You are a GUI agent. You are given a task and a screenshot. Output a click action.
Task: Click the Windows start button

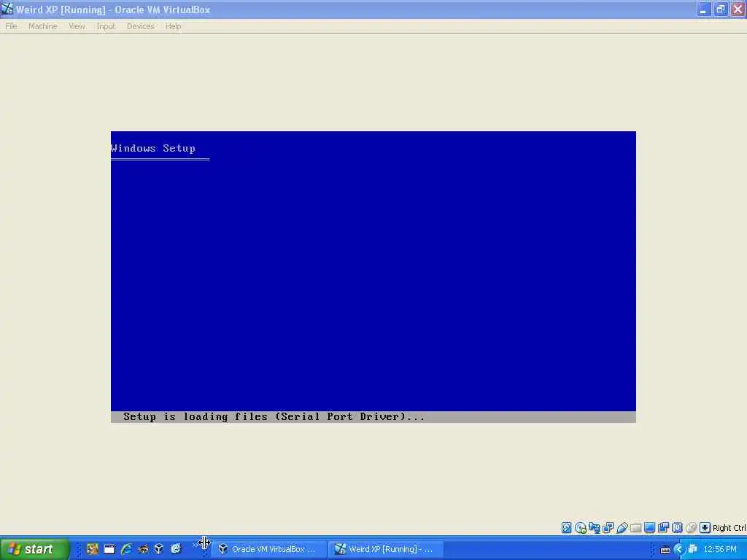click(x=34, y=549)
